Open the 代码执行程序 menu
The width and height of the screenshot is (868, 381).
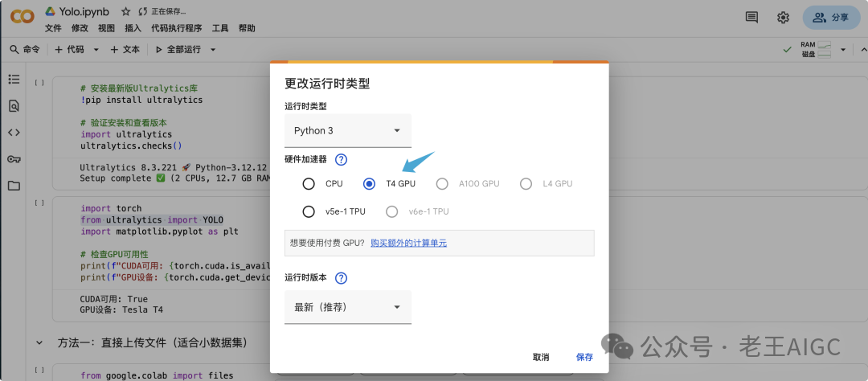(x=177, y=28)
